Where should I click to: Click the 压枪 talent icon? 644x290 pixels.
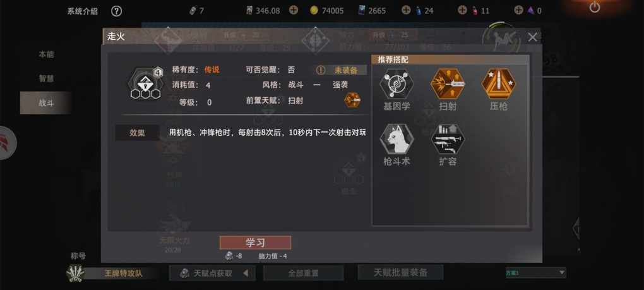click(x=499, y=84)
